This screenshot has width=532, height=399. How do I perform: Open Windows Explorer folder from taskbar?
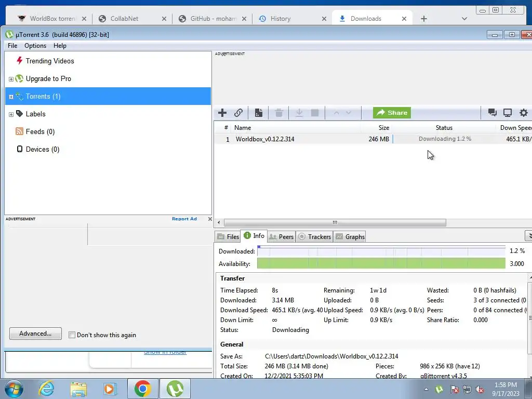click(78, 389)
